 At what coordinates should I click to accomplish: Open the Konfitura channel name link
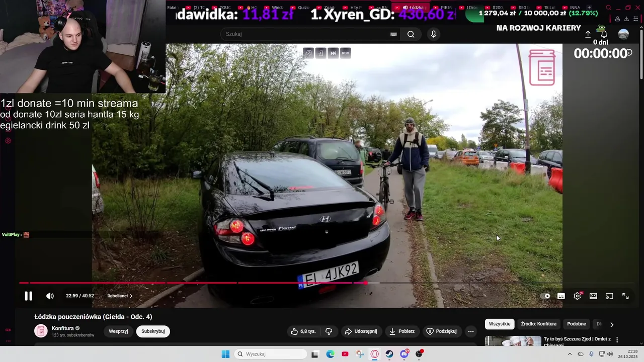point(63,328)
